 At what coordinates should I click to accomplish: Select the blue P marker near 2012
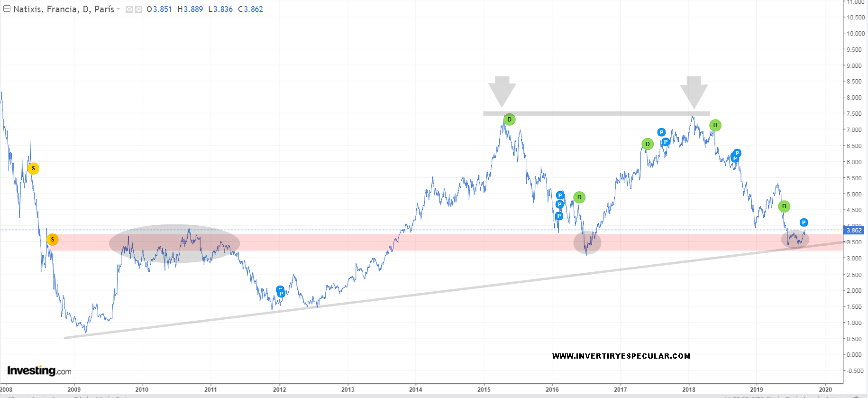pos(281,293)
